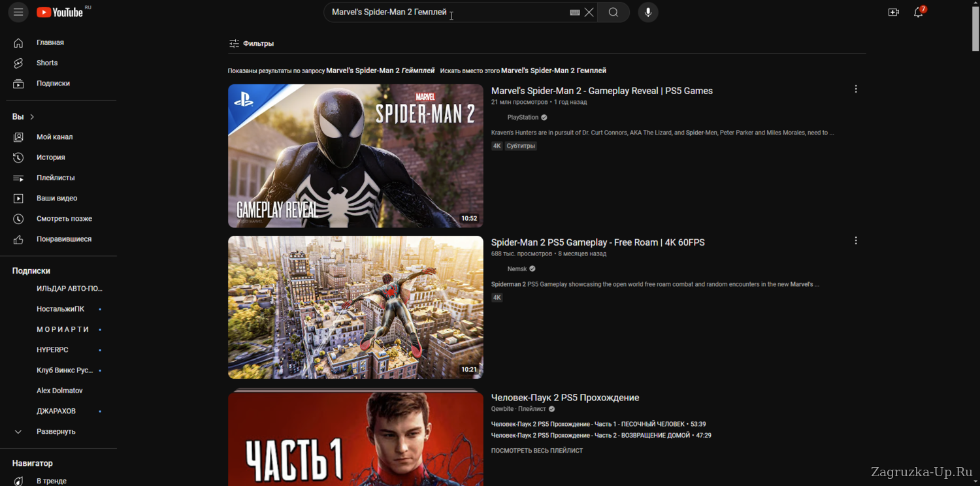This screenshot has width=980, height=486.
Task: Open the notifications bell
Action: point(918,12)
